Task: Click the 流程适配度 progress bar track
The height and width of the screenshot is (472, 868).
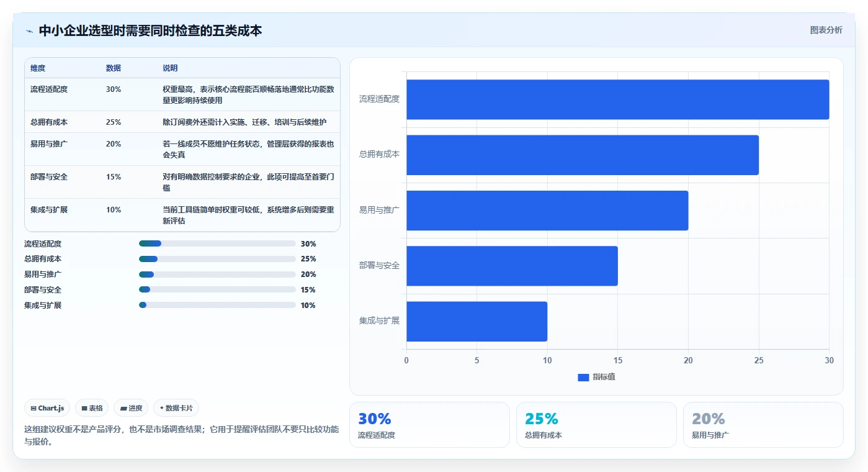Action: point(217,243)
